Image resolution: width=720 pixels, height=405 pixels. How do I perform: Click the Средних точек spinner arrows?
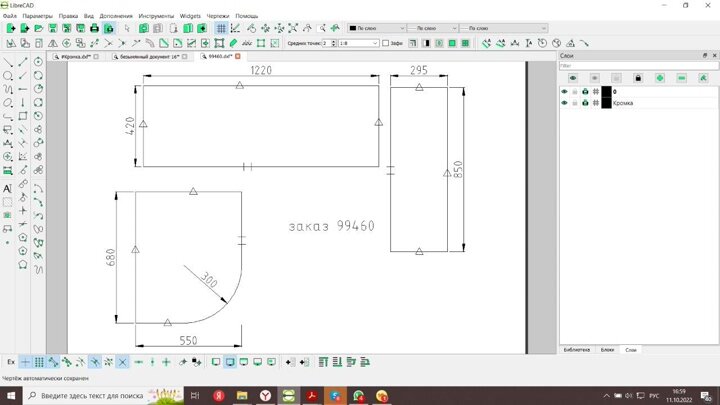[334, 44]
